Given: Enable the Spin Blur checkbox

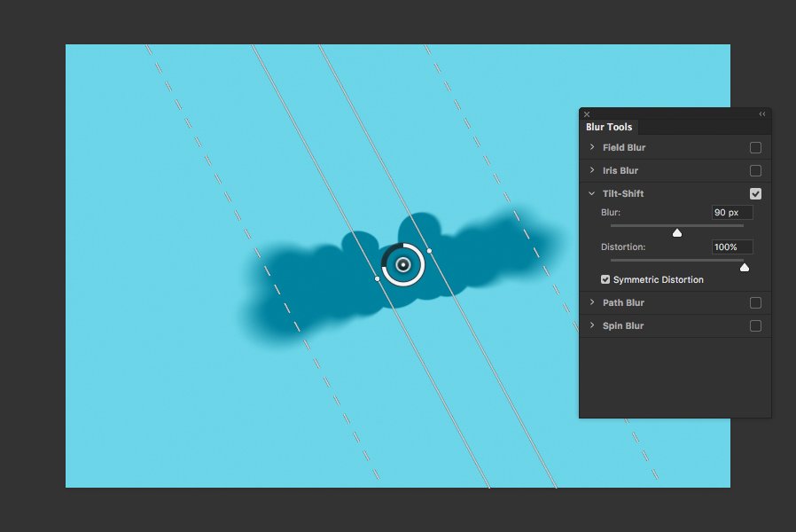Looking at the screenshot, I should [x=755, y=325].
